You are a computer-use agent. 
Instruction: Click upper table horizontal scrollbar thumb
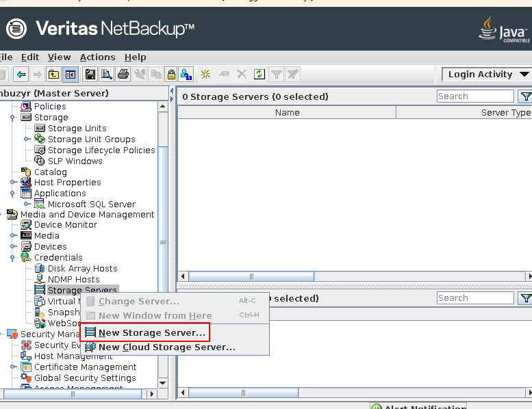pos(251,276)
